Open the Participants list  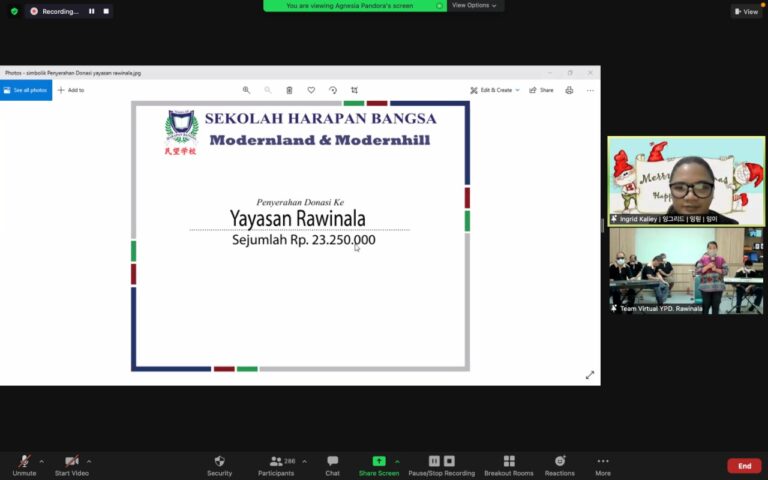coord(276,461)
